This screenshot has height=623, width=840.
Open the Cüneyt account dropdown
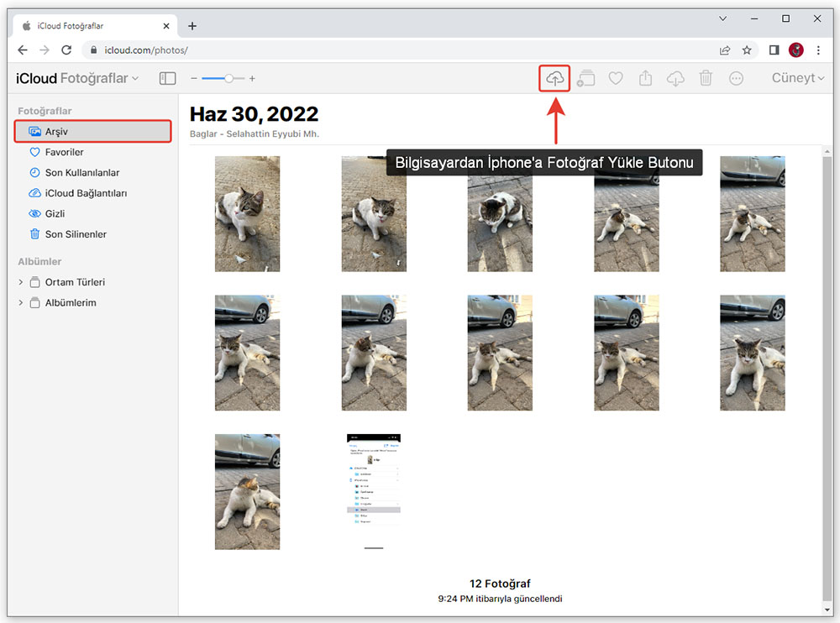click(x=797, y=78)
